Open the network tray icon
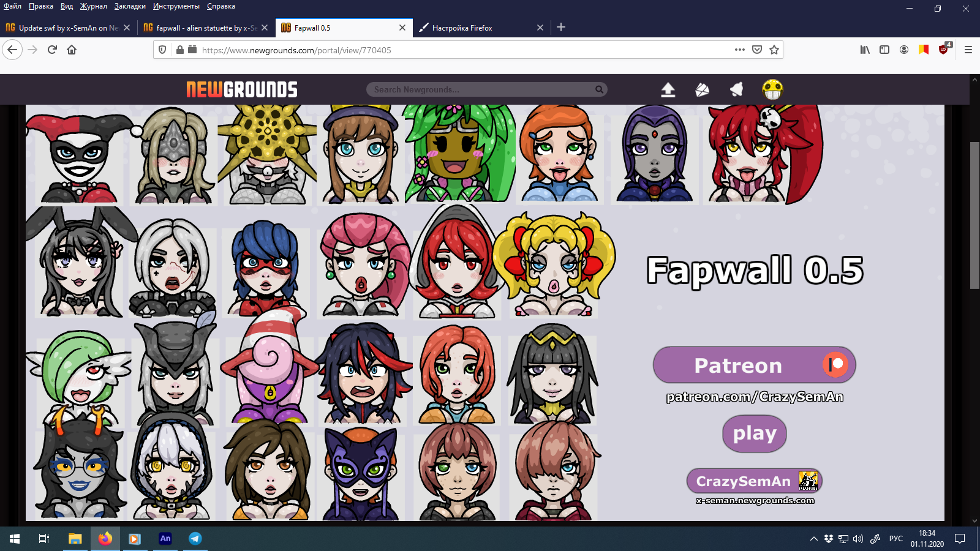 [x=843, y=539]
